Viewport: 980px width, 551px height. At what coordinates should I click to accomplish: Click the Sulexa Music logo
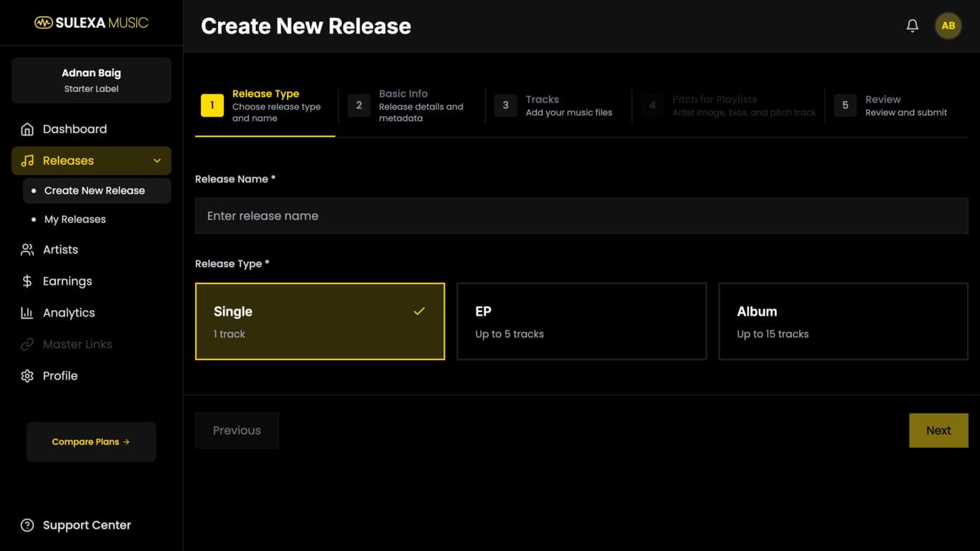(91, 23)
